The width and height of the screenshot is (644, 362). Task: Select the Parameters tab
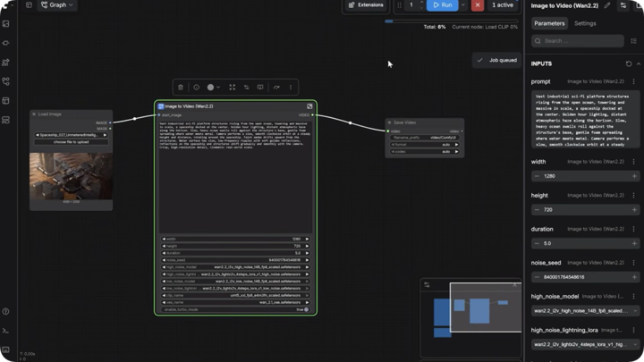pyautogui.click(x=549, y=23)
